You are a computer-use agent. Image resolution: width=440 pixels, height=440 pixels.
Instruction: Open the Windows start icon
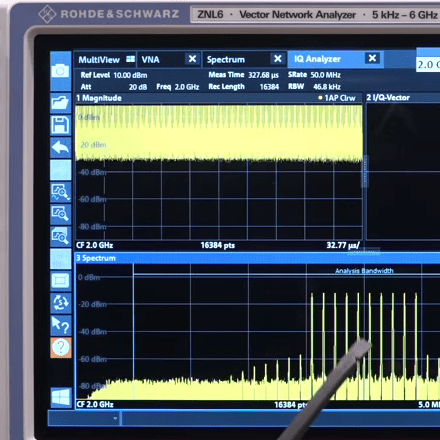pos(61,397)
